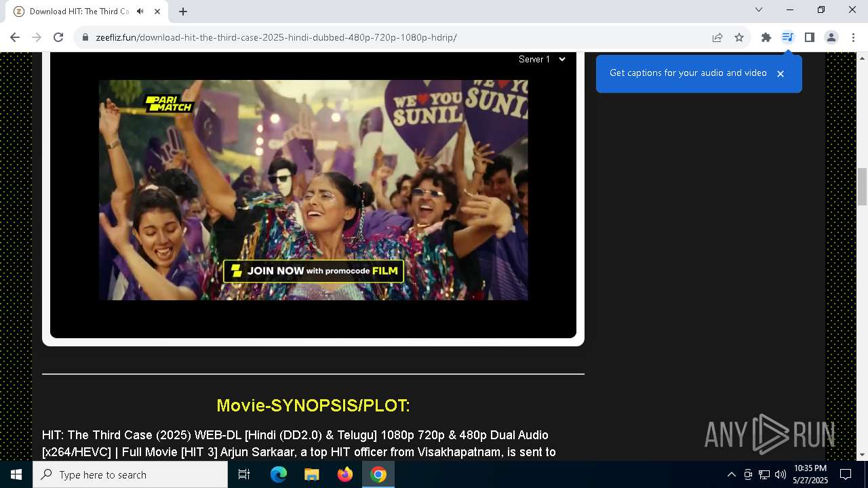This screenshot has height=488, width=868.
Task: Open the Extensions puzzle icon
Action: click(766, 37)
